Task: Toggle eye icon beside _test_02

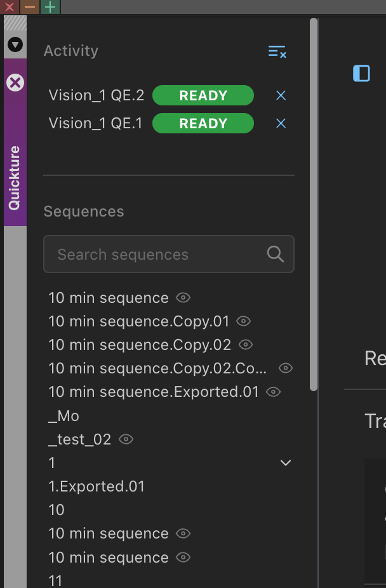Action: click(x=126, y=439)
